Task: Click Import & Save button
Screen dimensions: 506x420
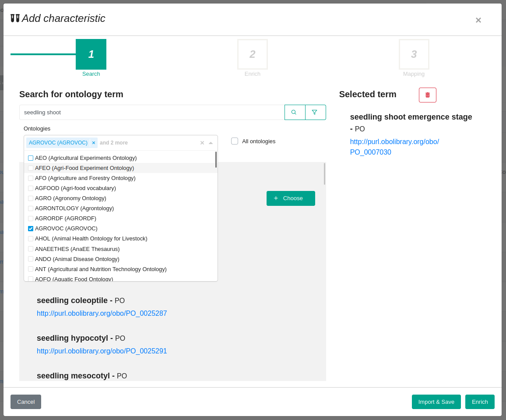Action: pyautogui.click(x=436, y=402)
